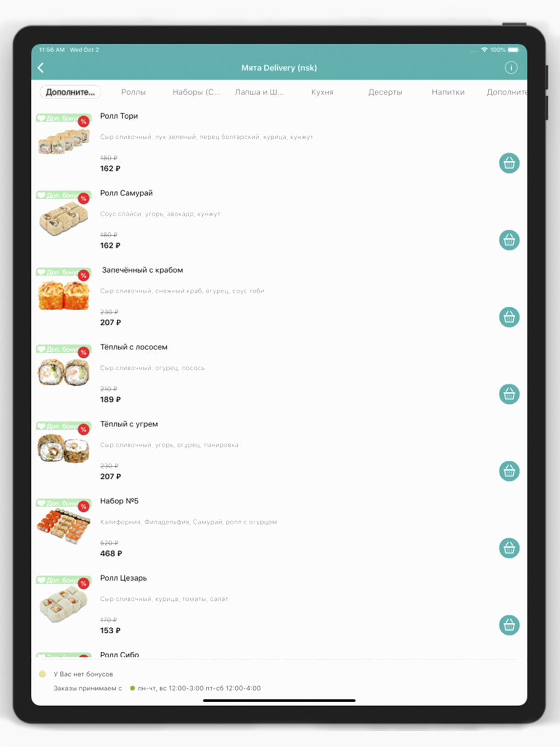
Task: Tap the bonus coin icon at bottom
Action: [42, 674]
